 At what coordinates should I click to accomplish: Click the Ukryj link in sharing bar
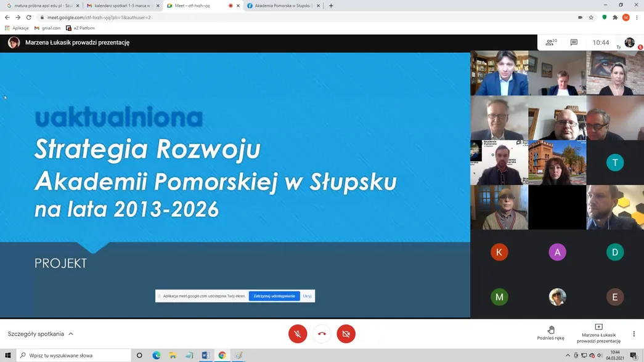(x=308, y=296)
